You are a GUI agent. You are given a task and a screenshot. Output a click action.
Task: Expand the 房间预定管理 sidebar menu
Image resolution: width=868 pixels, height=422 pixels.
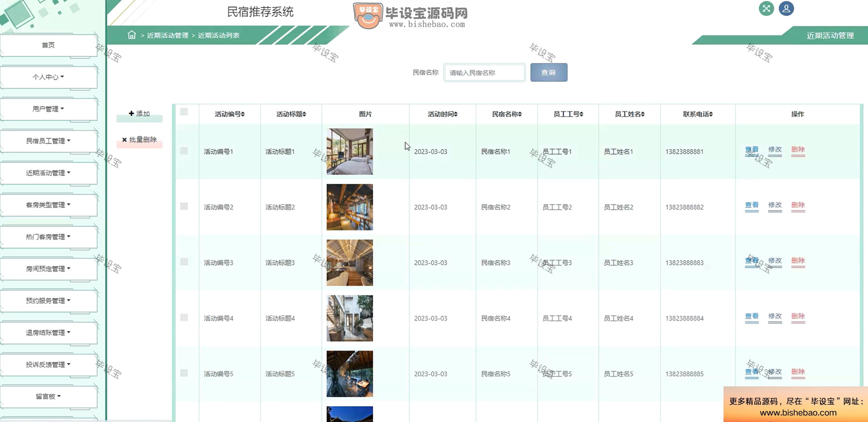pos(48,269)
